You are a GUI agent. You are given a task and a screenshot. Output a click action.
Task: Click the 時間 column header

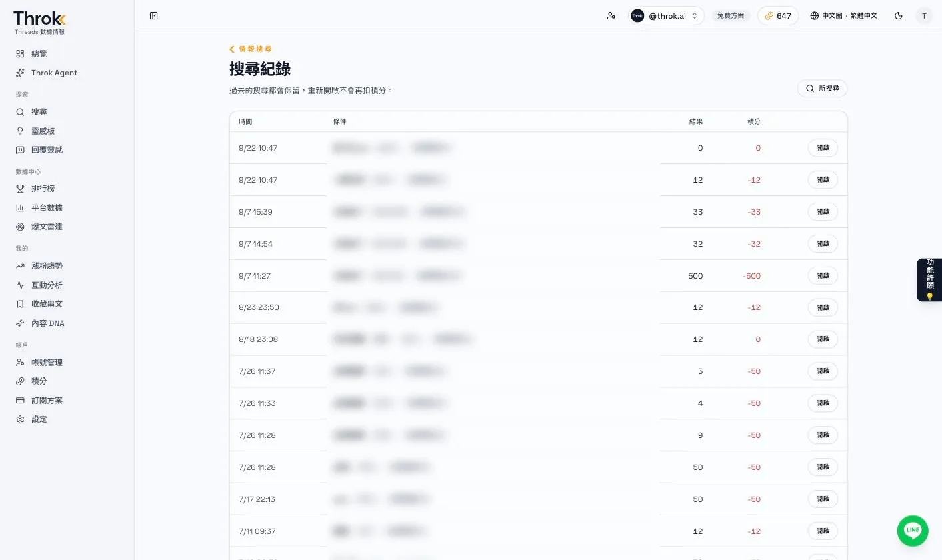point(245,121)
